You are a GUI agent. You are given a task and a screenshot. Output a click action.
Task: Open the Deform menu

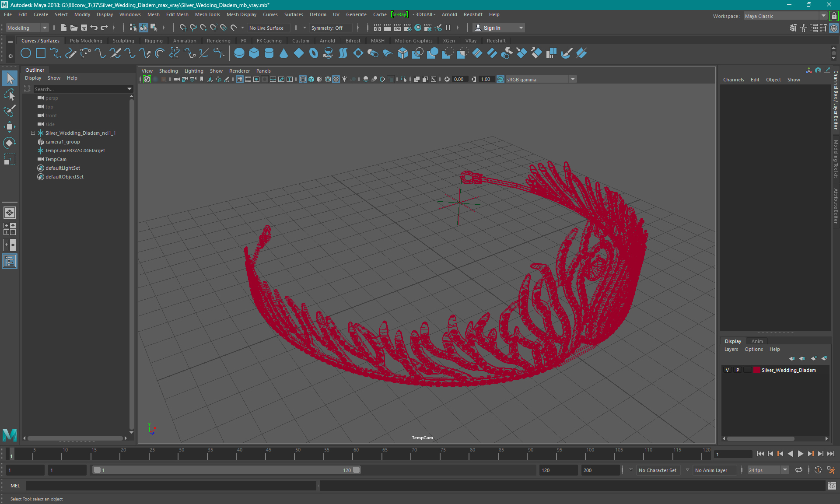click(318, 14)
